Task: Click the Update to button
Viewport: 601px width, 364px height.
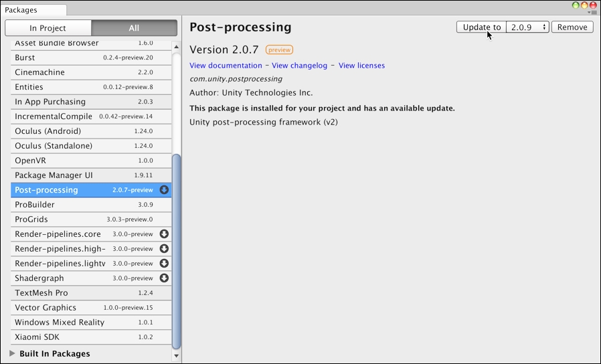Action: point(481,27)
